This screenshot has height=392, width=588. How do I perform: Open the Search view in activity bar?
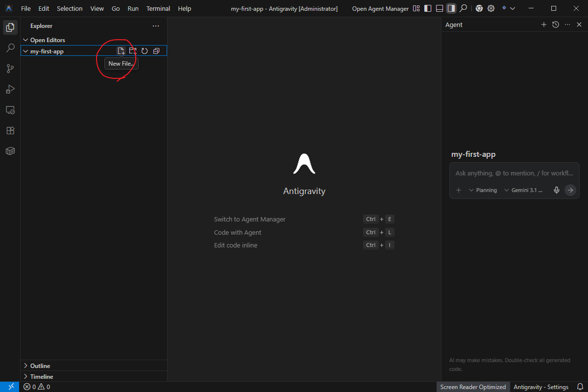pos(10,48)
